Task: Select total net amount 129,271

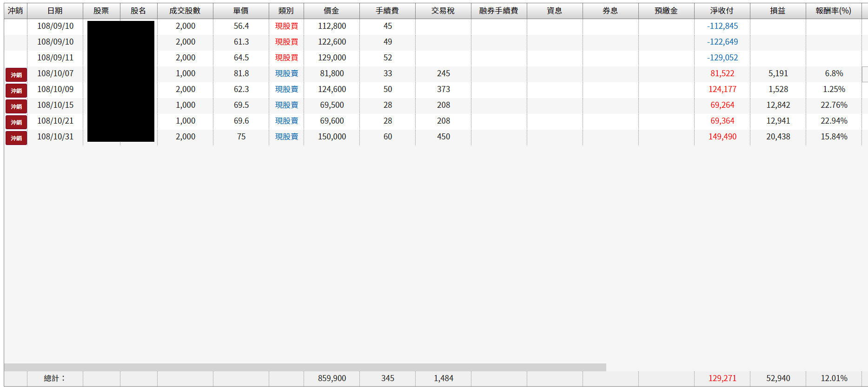Action: point(722,378)
